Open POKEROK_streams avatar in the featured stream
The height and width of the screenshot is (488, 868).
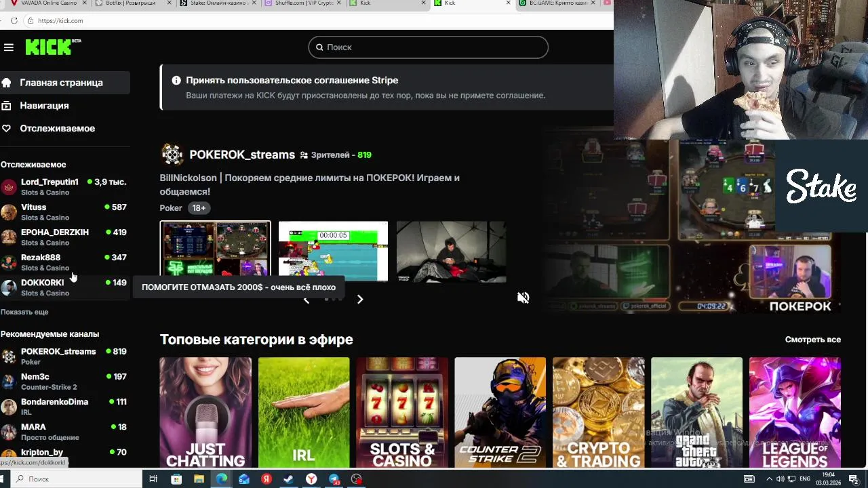(x=172, y=155)
